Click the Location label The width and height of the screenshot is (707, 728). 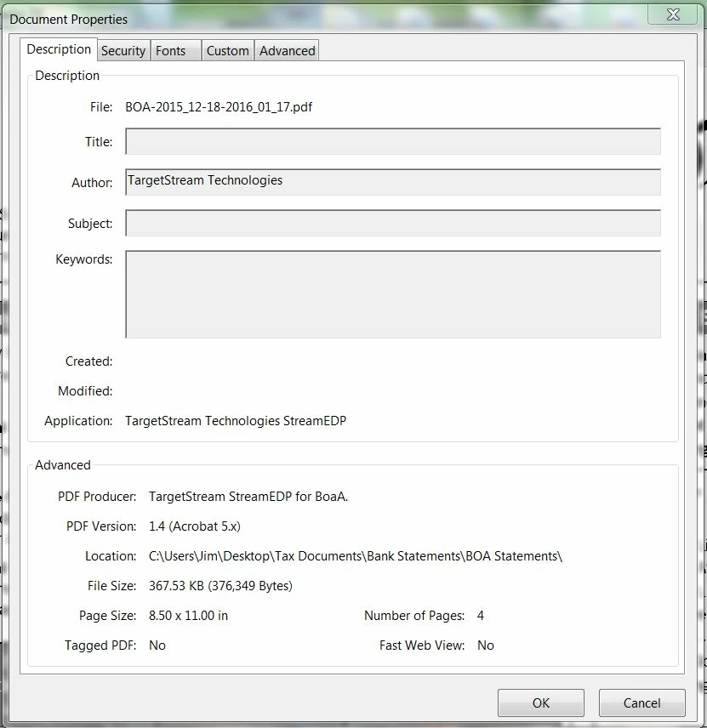(x=111, y=556)
